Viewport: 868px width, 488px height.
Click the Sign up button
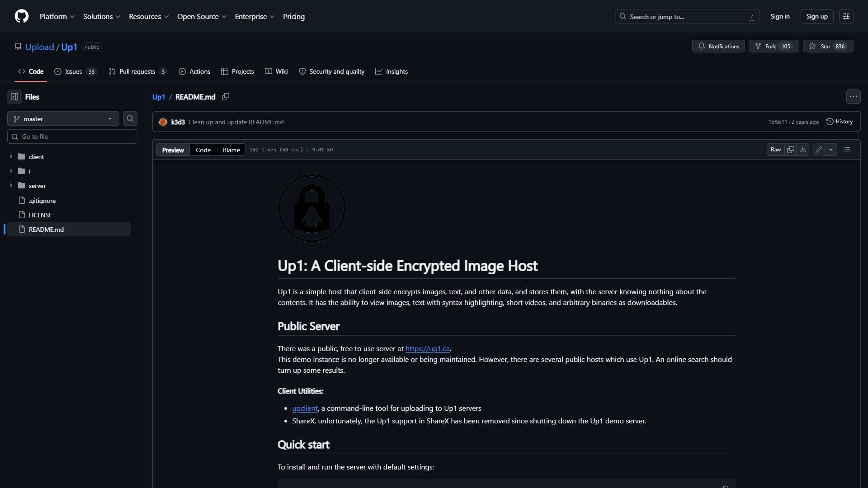coord(817,16)
